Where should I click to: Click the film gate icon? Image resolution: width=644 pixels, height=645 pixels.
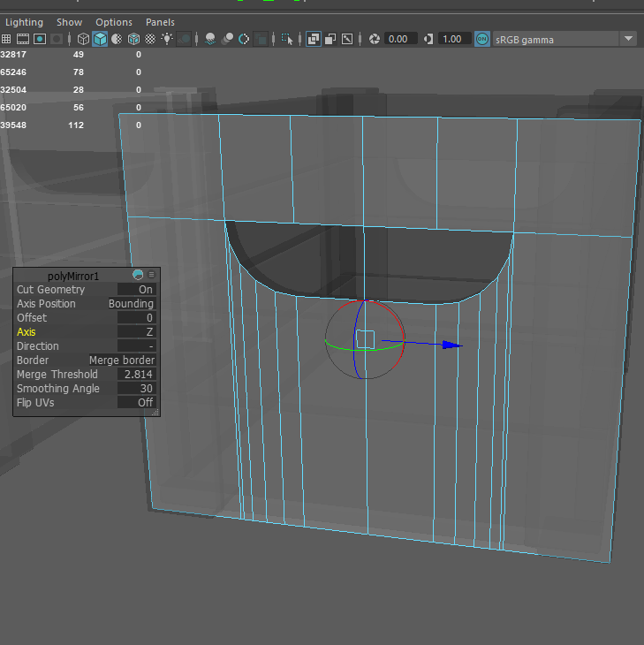click(x=23, y=39)
